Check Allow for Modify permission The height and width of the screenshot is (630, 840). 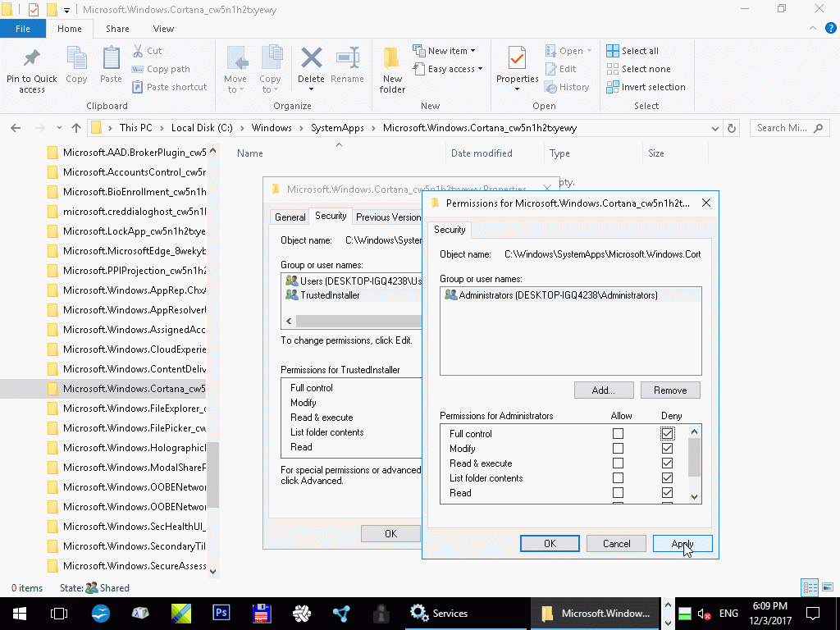point(618,449)
